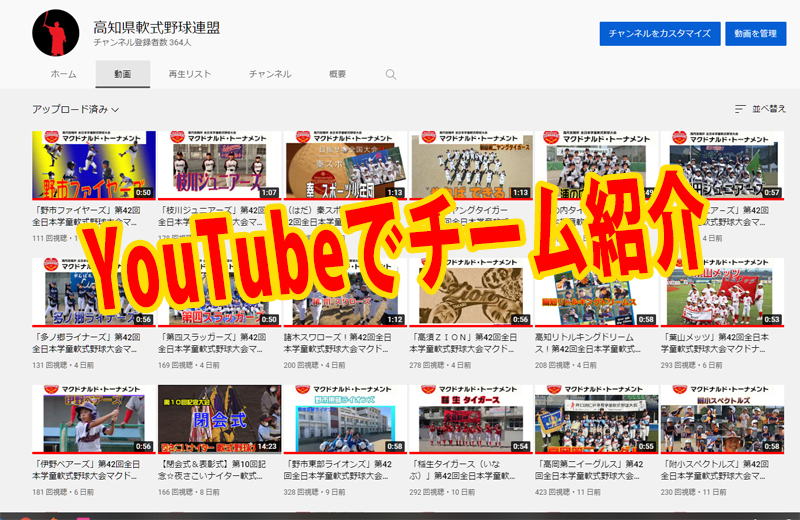This screenshot has height=520, width=800.
Task: Open the 高知リトルキングドリームス 0:58 thumbnail
Action: pyautogui.click(x=596, y=292)
